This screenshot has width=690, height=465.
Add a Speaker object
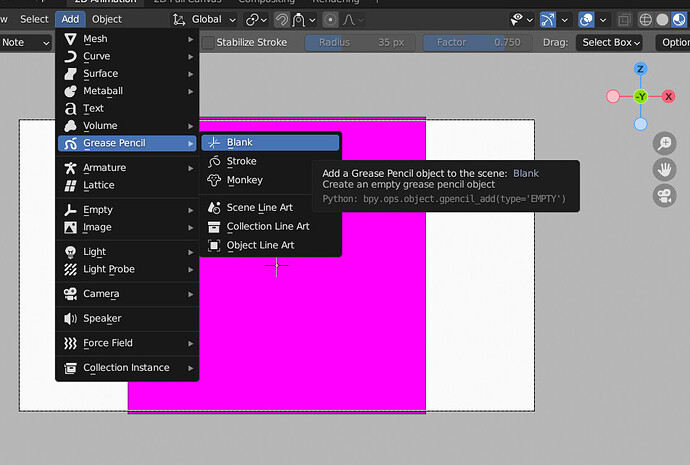127,319
